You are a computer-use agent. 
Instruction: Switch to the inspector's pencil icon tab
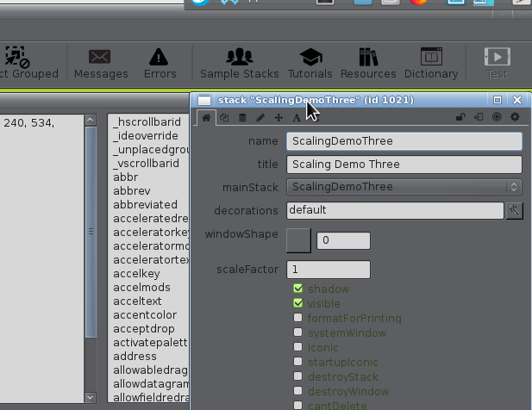(x=260, y=117)
